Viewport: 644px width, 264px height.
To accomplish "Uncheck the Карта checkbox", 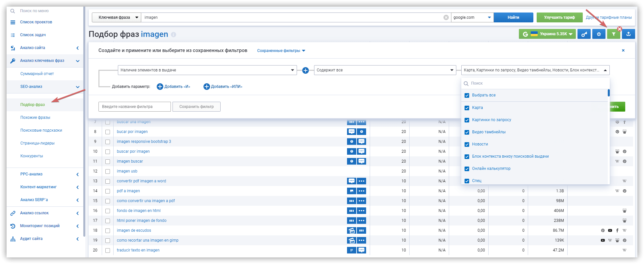I will coord(467,108).
